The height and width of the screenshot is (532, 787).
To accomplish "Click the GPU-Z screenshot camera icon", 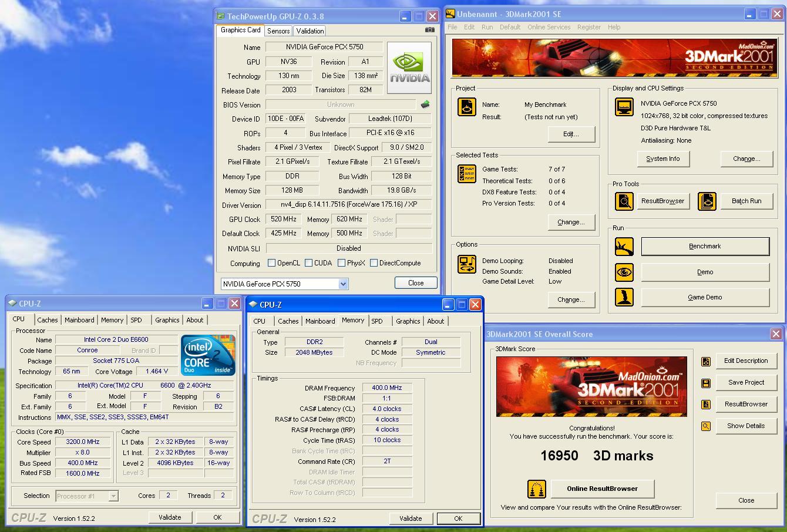I will click(x=430, y=30).
